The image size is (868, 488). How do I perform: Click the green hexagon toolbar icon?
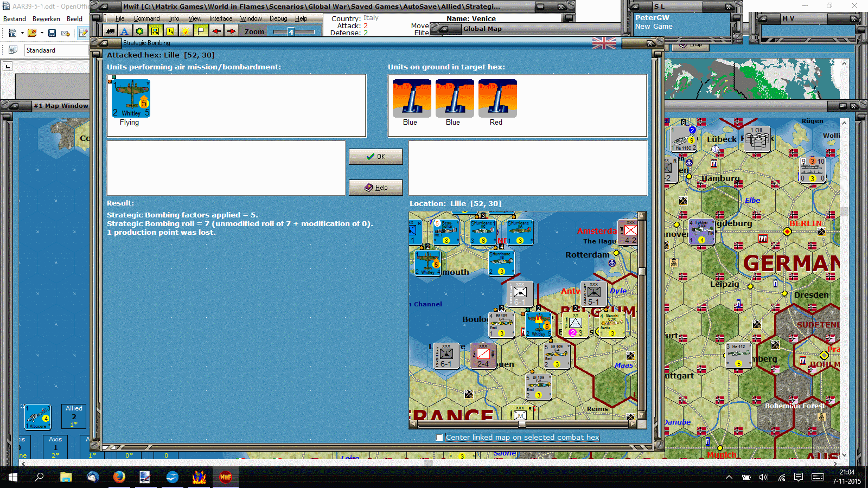tap(140, 31)
